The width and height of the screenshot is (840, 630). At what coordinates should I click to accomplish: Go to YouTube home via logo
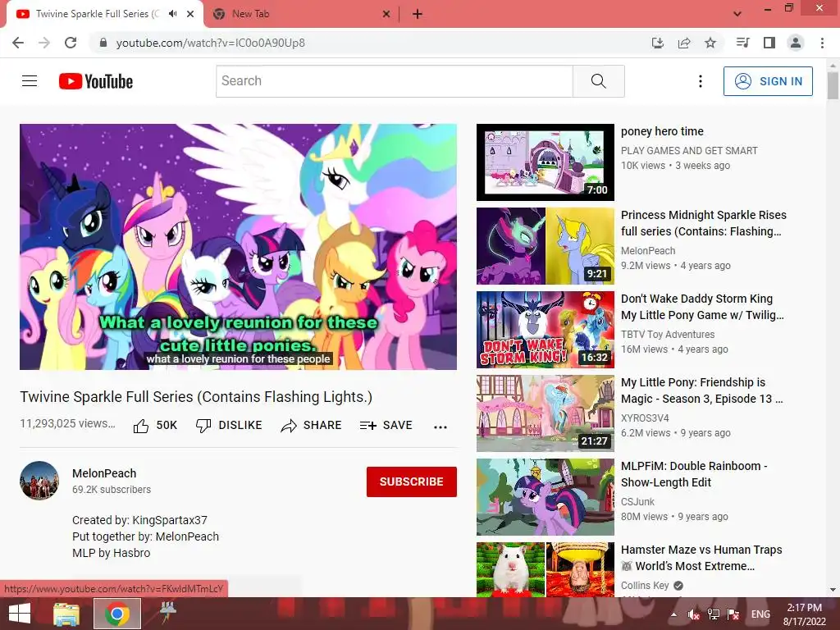coord(96,81)
